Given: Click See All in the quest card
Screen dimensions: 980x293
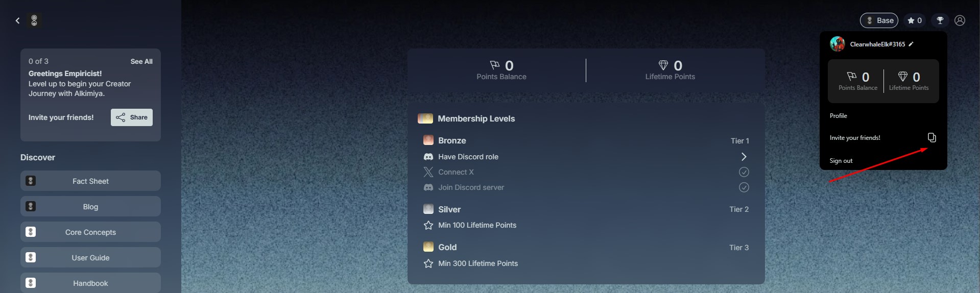Looking at the screenshot, I should (141, 61).
